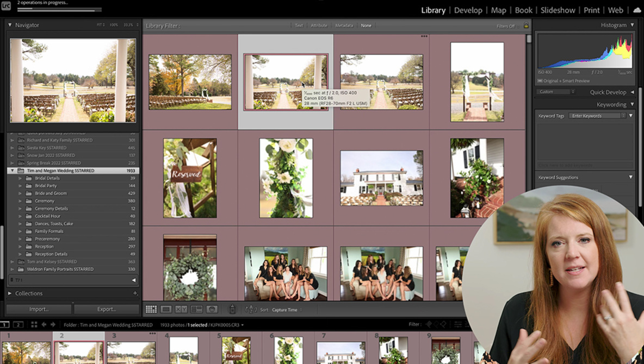Click the Export button

point(107,309)
